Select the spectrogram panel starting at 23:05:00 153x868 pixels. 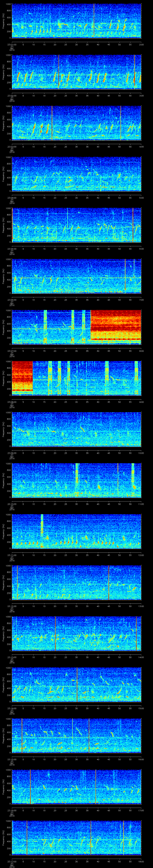pyautogui.click(x=77, y=225)
